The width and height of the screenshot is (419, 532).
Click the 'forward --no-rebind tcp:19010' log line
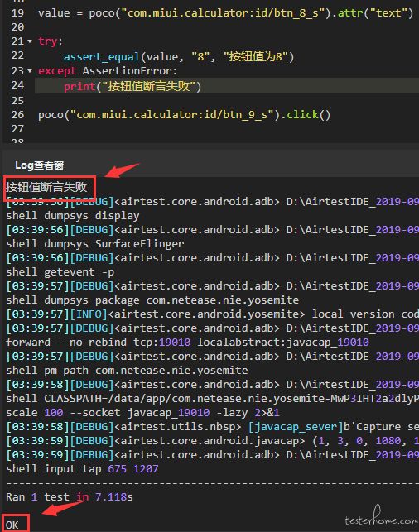(x=187, y=342)
